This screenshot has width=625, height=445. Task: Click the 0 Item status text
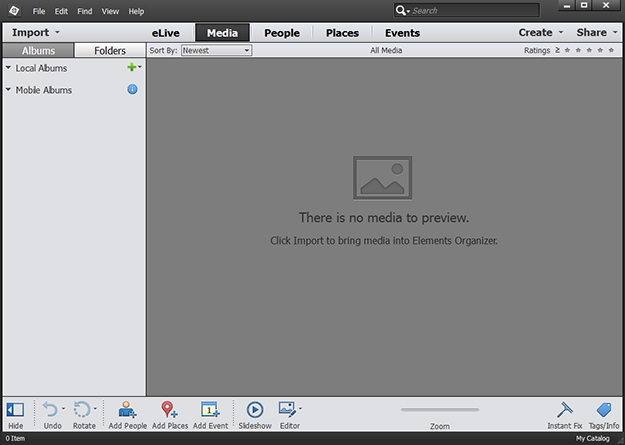(x=15, y=439)
